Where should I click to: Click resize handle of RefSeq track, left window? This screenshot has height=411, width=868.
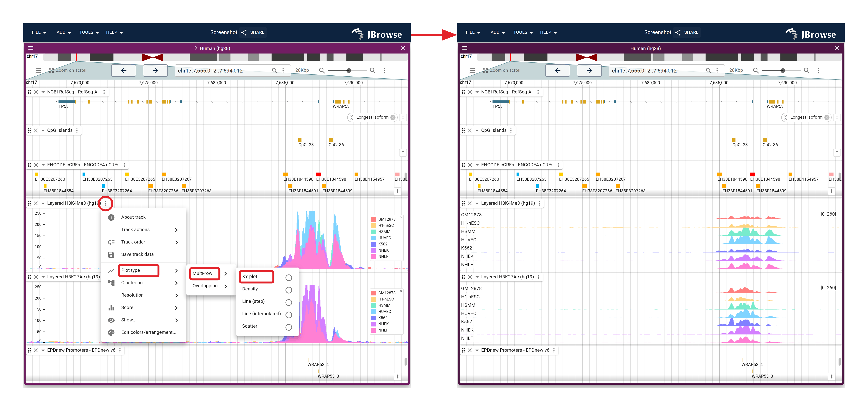click(x=403, y=117)
